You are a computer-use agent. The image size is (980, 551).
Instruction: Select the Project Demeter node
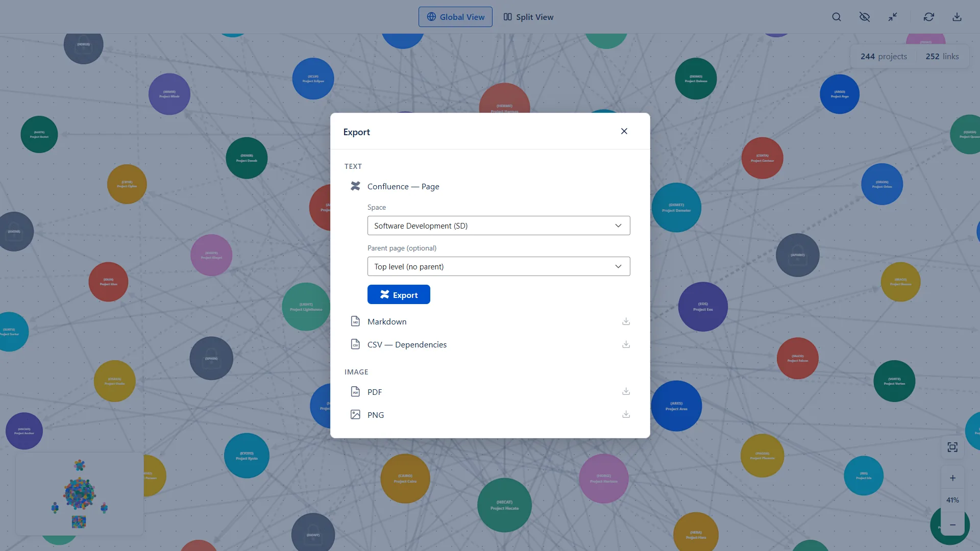tap(676, 208)
